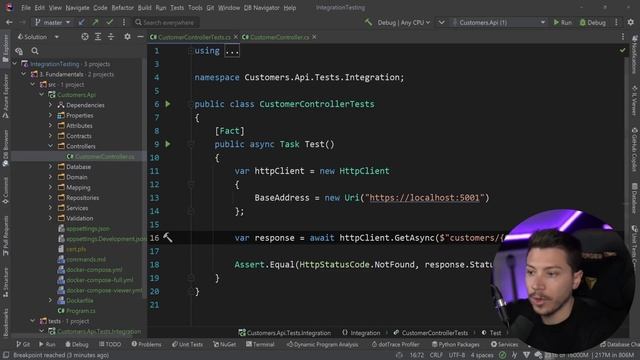
Task: Collapse the IntegrationTesting solution node
Action: (15, 64)
